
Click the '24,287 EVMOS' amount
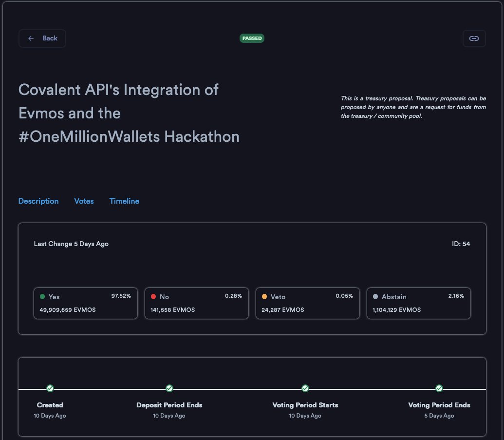click(x=283, y=310)
